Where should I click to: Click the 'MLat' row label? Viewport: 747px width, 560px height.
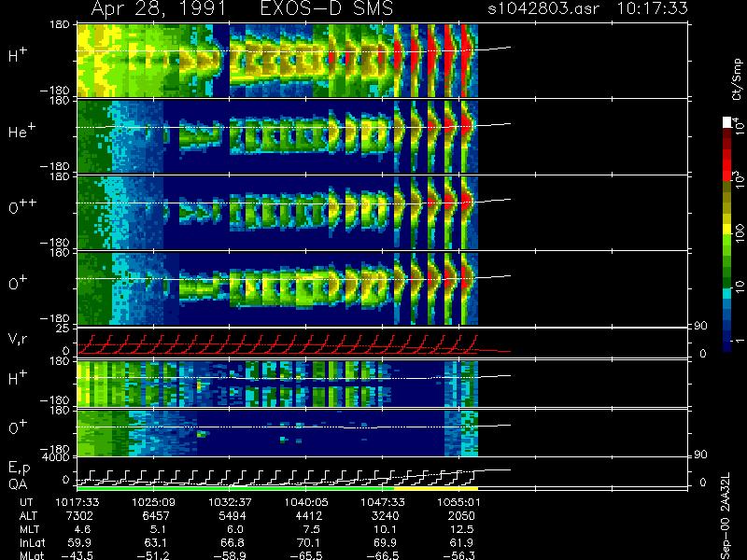32,555
